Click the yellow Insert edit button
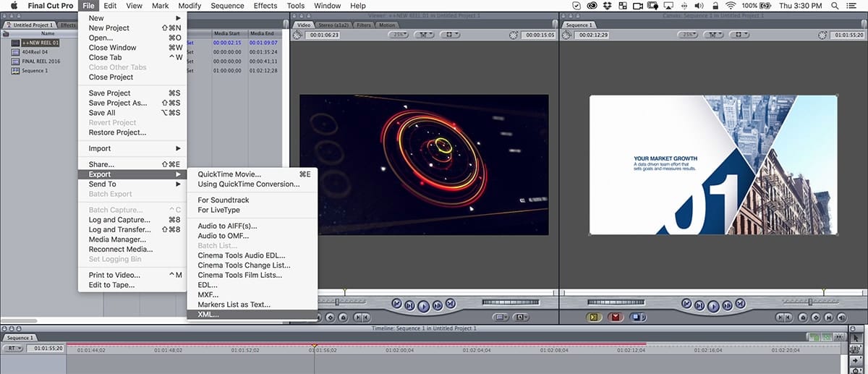The width and height of the screenshot is (868, 374). (x=595, y=317)
